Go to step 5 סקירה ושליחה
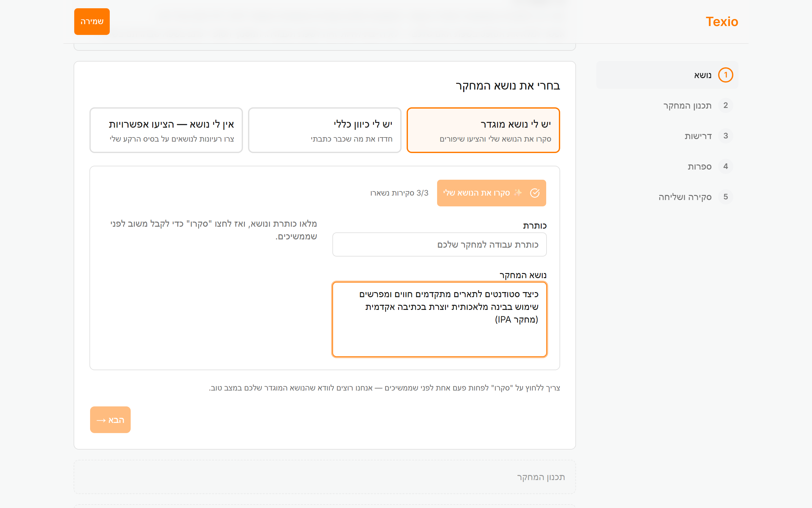 point(667,197)
